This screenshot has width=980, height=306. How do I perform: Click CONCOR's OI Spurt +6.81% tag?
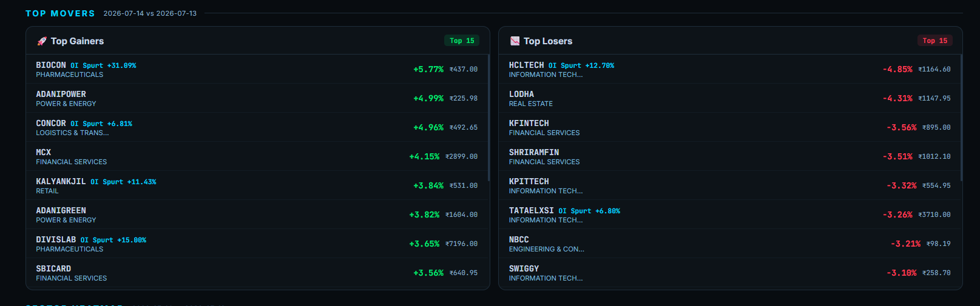101,124
